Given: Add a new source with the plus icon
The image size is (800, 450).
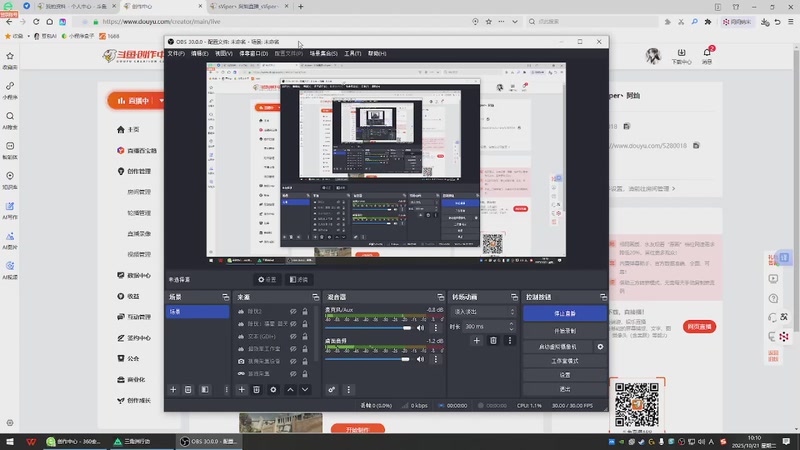Looking at the screenshot, I should tap(241, 390).
